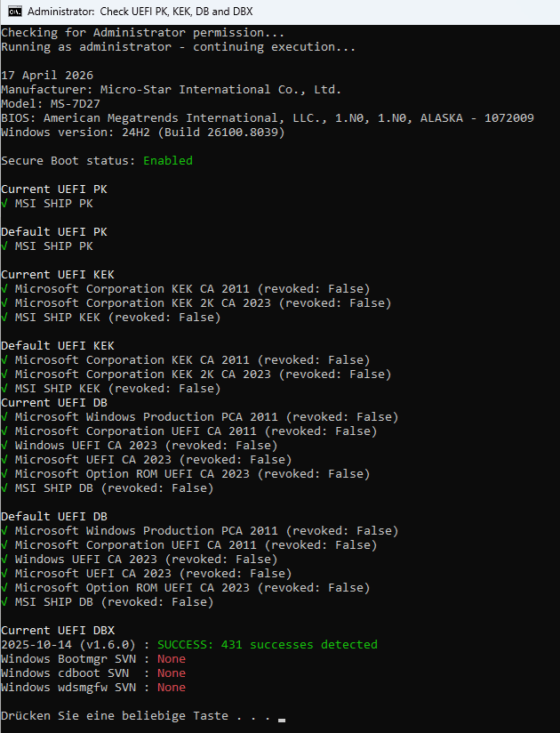Viewport: 560px width, 733px height.
Task: Click checkmark beside Windows Production PCA 2011 under Current UEFI DB
Action: click(4, 417)
